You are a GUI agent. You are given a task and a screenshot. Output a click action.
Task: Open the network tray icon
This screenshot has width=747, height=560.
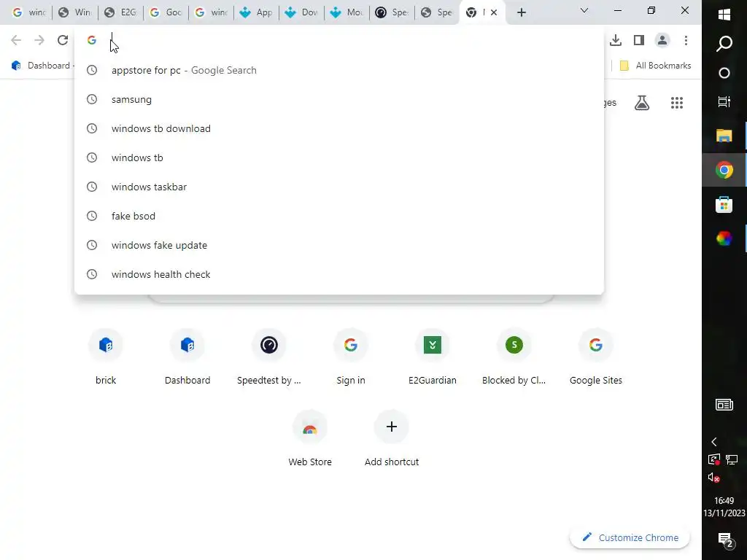click(732, 459)
